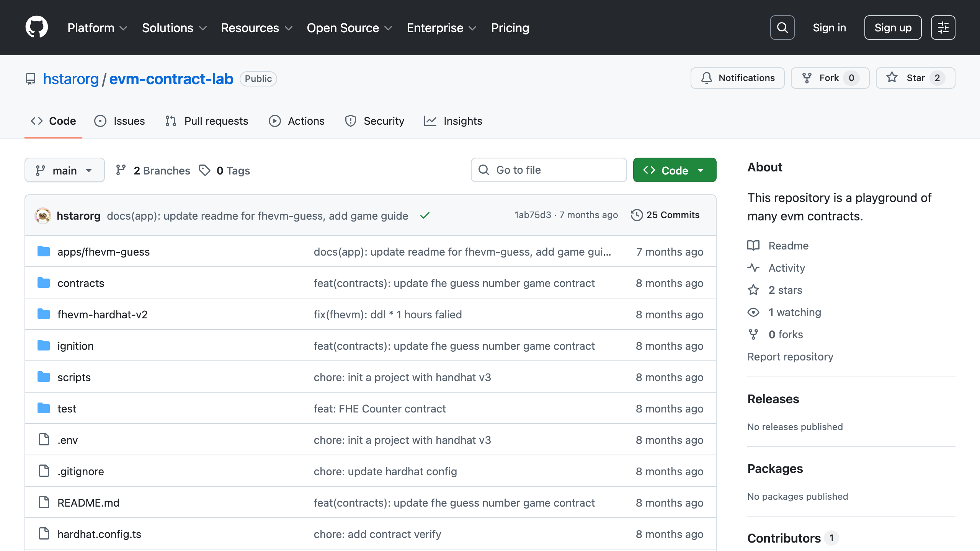Click the Notifications bell button
Image resolution: width=980 pixels, height=551 pixels.
click(737, 78)
